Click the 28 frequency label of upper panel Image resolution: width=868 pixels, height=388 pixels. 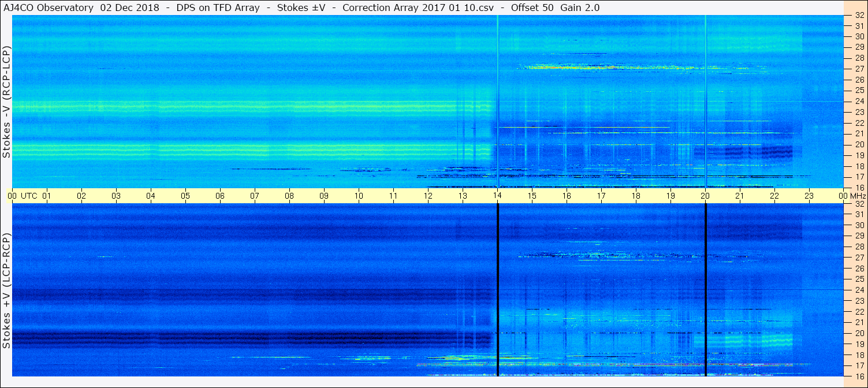(859, 58)
